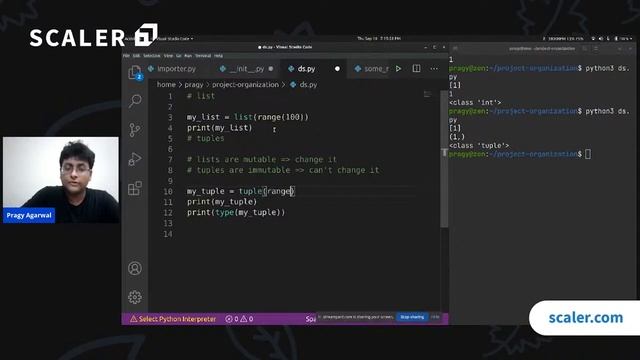Click the unsaved dot on the ds.py tab
Viewport: 640px width, 360px height.
[x=337, y=69]
